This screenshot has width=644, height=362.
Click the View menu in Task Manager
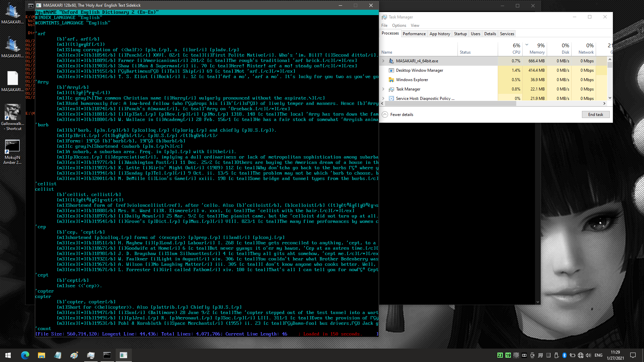415,25
